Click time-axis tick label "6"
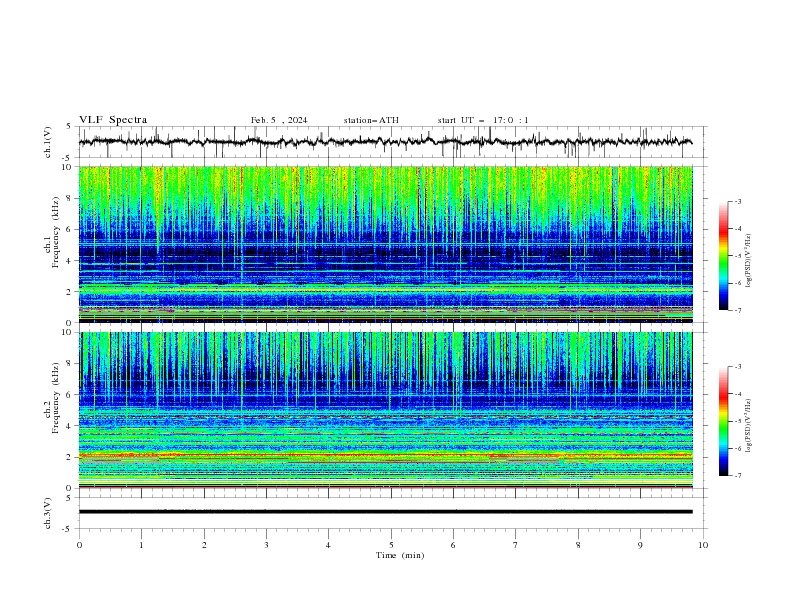The width and height of the screenshot is (792, 612). click(453, 545)
